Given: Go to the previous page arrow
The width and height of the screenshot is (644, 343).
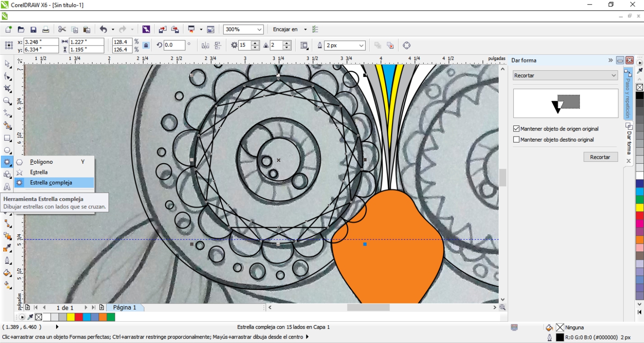Looking at the screenshot, I should tap(44, 308).
